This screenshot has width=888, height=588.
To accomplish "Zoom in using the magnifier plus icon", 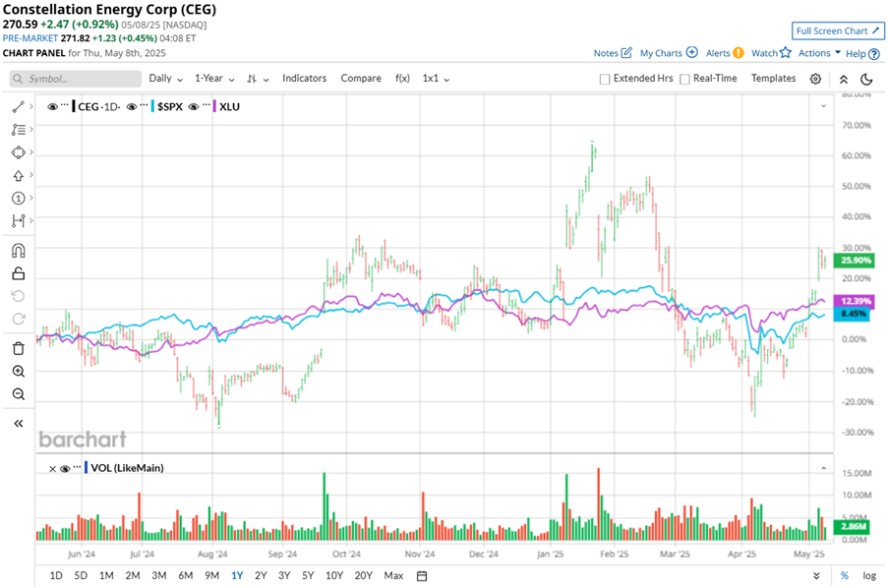I will point(18,371).
